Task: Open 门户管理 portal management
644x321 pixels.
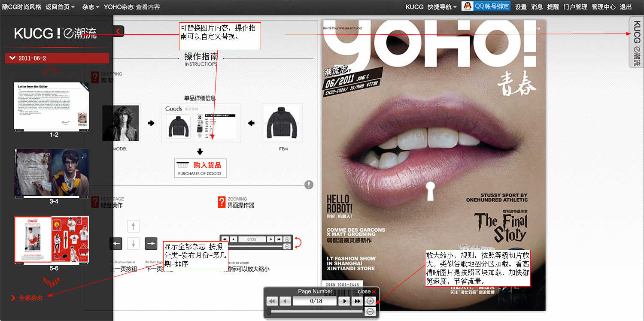Action: tap(575, 7)
